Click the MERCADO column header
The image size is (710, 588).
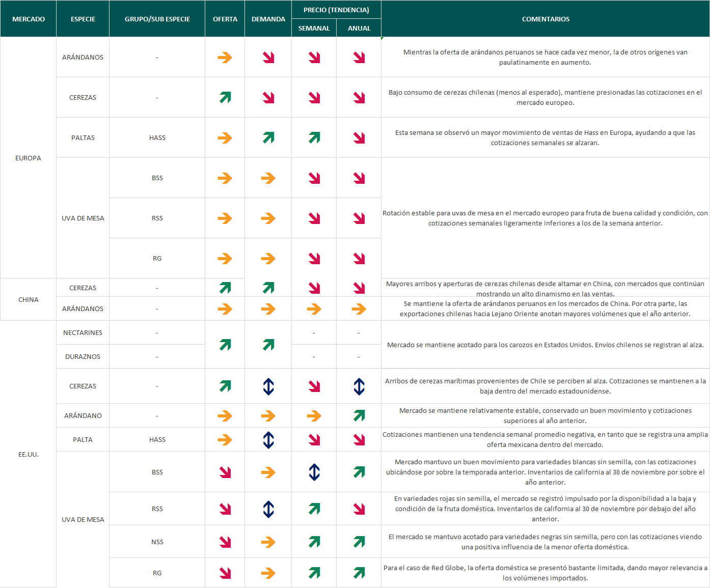click(x=29, y=19)
